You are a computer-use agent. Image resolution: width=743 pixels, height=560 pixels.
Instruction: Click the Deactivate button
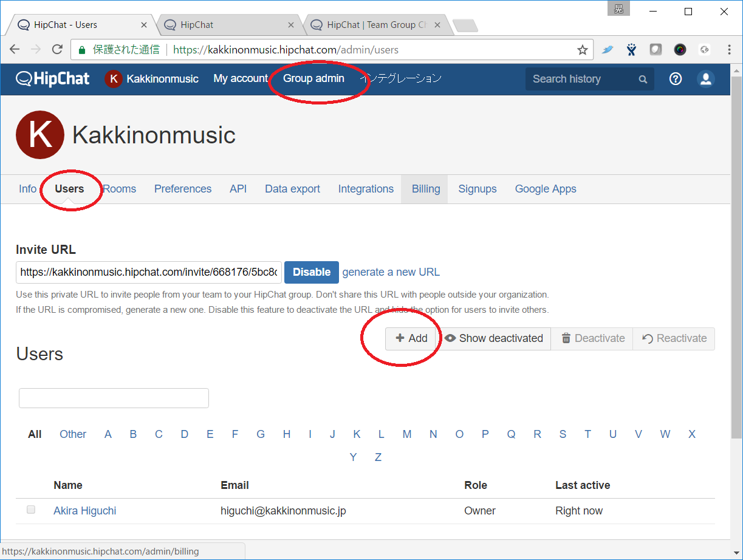(x=592, y=339)
